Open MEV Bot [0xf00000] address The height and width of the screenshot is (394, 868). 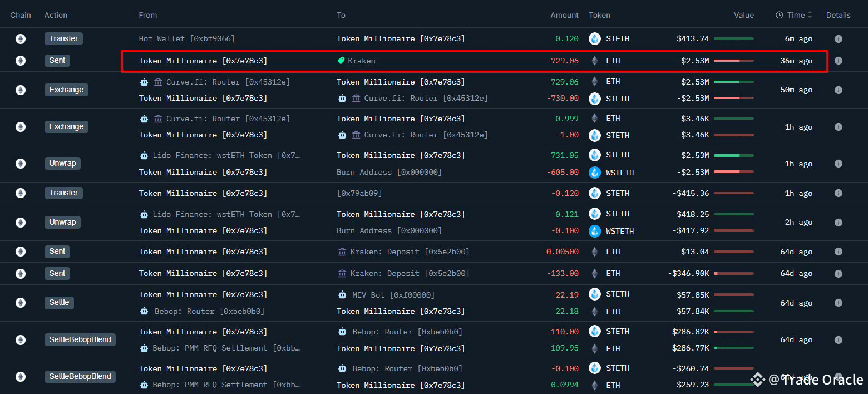(393, 295)
